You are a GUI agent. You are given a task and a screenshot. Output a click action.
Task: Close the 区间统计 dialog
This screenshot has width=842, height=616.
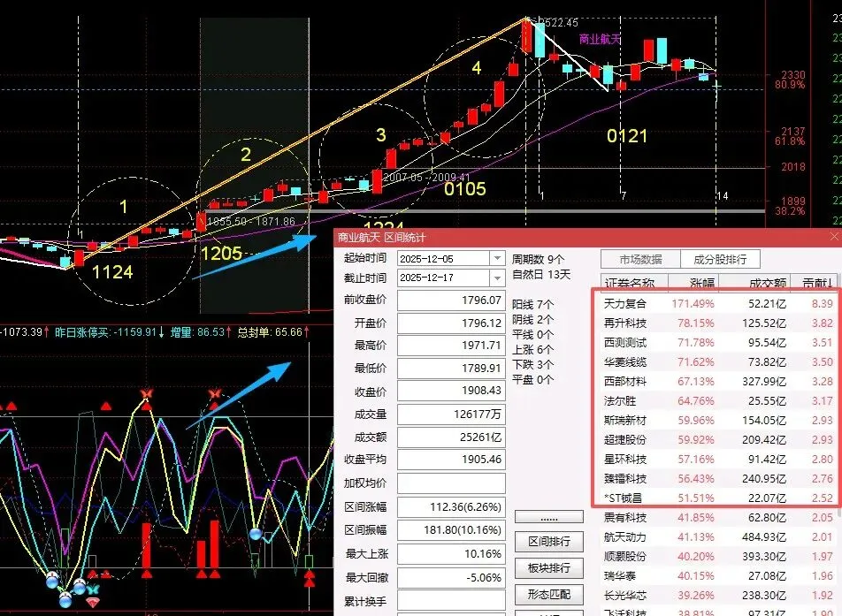tap(834, 237)
